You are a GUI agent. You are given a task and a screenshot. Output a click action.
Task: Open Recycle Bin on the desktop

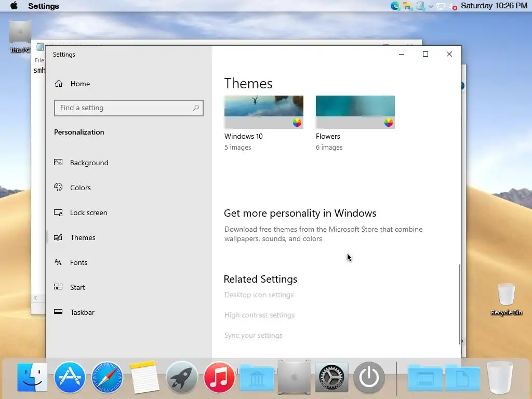pos(506,299)
